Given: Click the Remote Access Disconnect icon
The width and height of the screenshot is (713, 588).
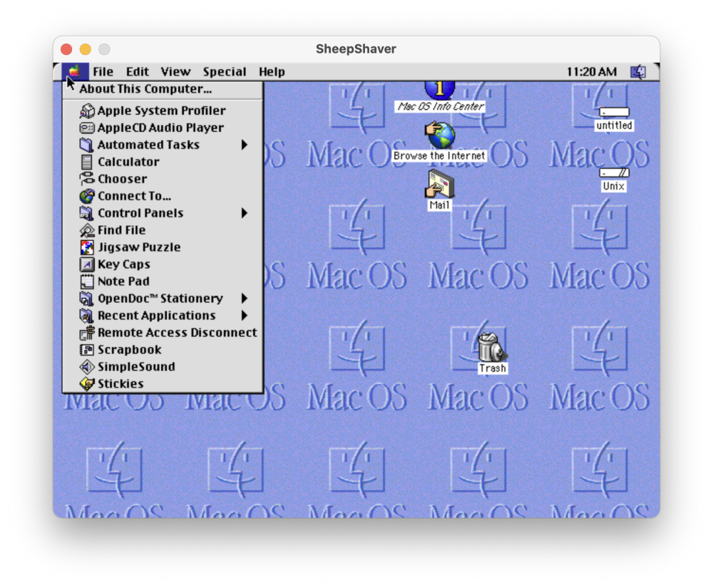Looking at the screenshot, I should (87, 333).
